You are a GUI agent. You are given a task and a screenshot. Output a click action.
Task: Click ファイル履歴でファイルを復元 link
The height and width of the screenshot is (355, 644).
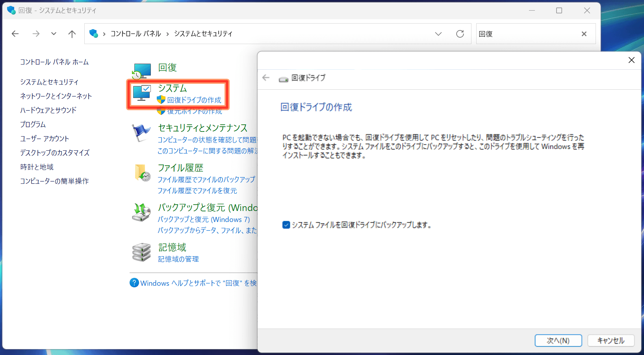coord(197,190)
